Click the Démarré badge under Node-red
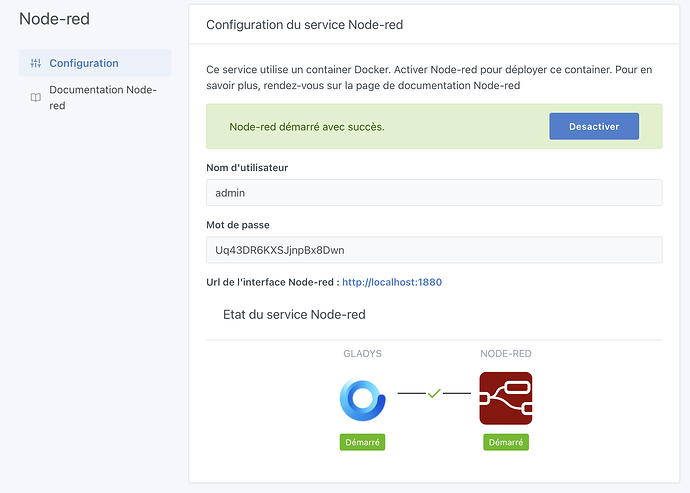 point(505,442)
